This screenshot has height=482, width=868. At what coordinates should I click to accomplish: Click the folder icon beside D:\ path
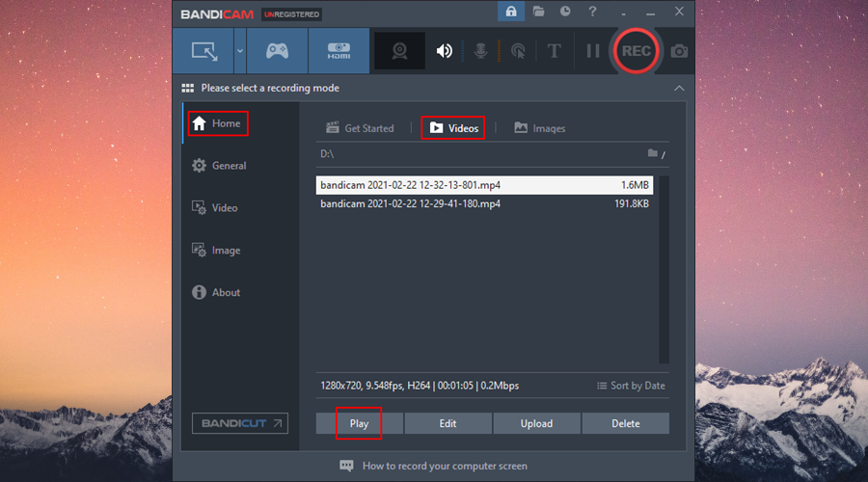click(653, 153)
